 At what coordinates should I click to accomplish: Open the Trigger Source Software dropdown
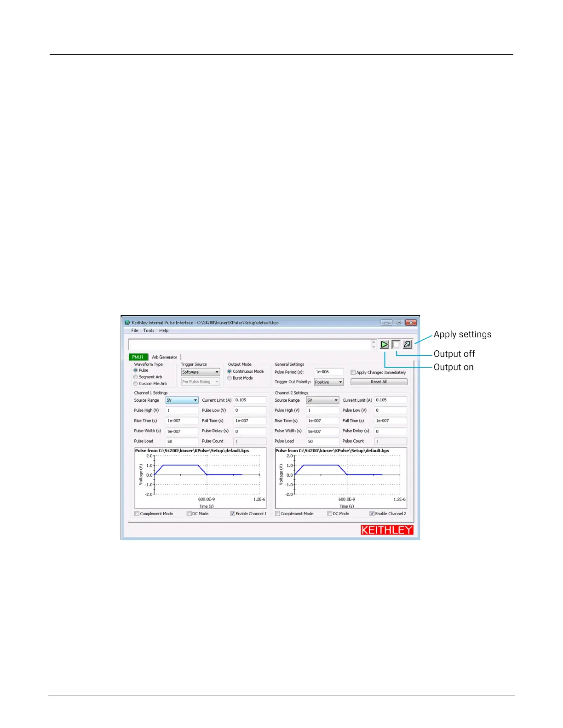tap(201, 372)
